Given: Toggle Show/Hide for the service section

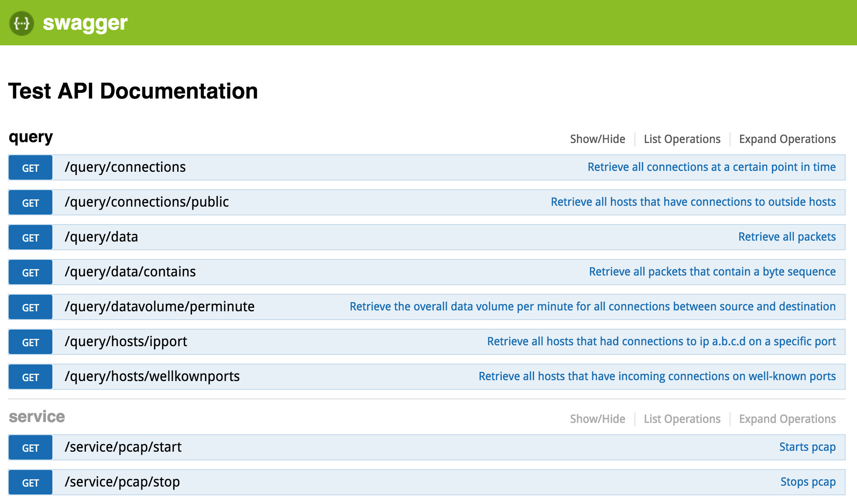Looking at the screenshot, I should 597,419.
